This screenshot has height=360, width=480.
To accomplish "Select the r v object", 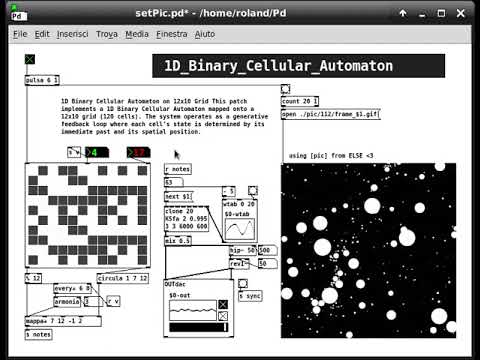I will [x=113, y=301].
